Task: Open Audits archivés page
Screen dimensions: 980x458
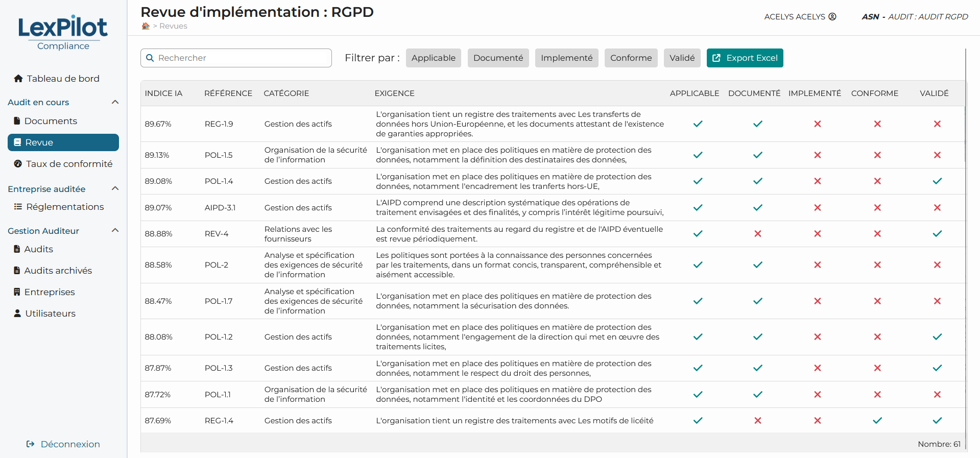Action: click(63, 271)
